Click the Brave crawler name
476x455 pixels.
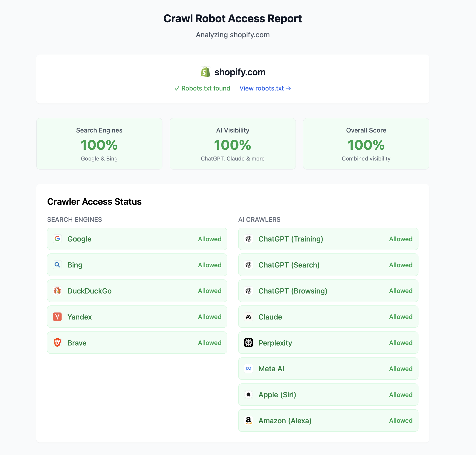point(77,343)
